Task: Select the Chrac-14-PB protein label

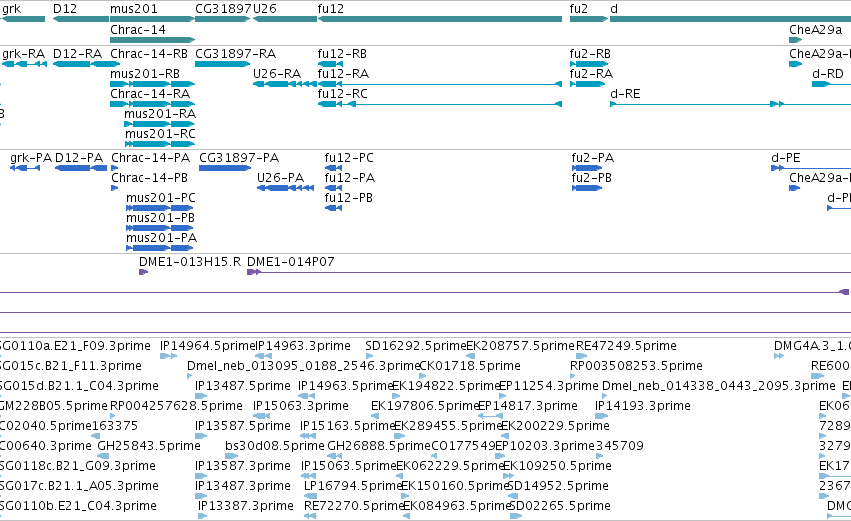Action: (x=149, y=178)
